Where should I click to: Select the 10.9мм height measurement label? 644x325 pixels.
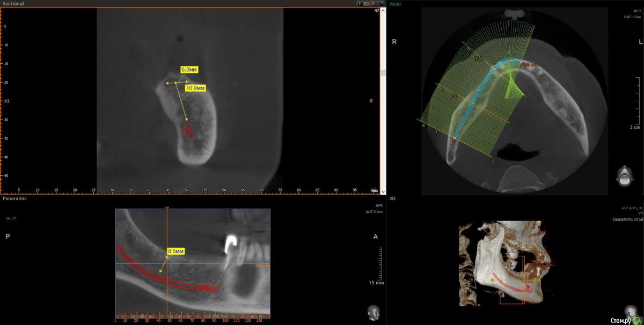[x=195, y=87]
